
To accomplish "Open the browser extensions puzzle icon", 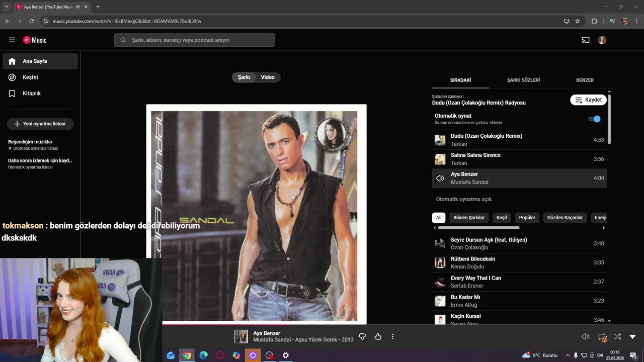I will [x=595, y=21].
